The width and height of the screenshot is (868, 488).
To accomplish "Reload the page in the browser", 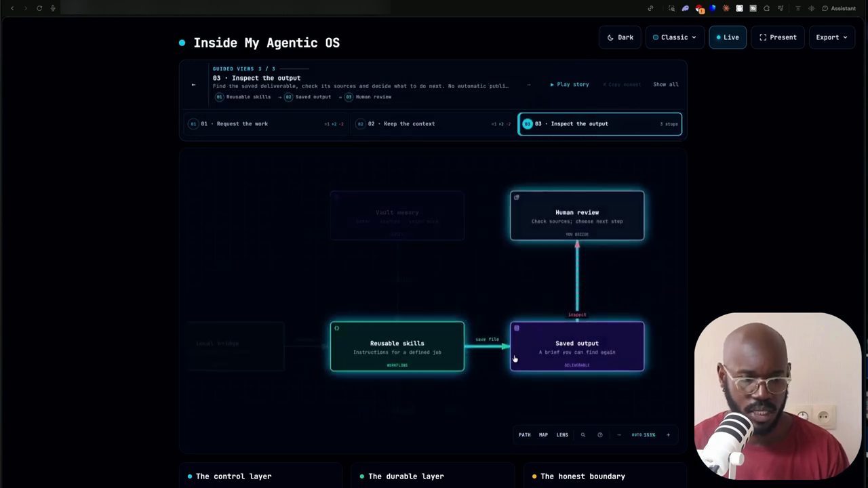I will [x=39, y=8].
